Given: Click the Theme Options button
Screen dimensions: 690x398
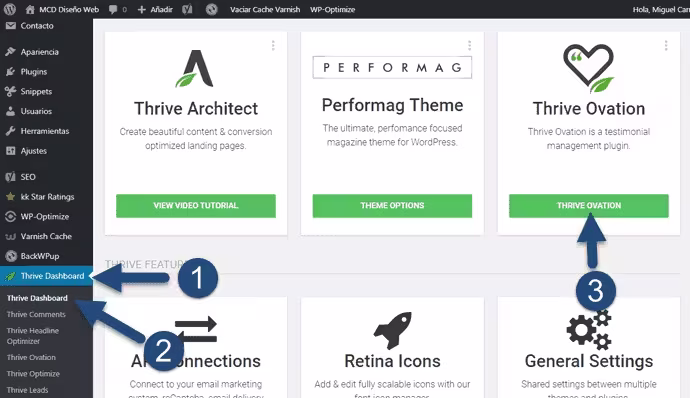Looking at the screenshot, I should tap(392, 206).
